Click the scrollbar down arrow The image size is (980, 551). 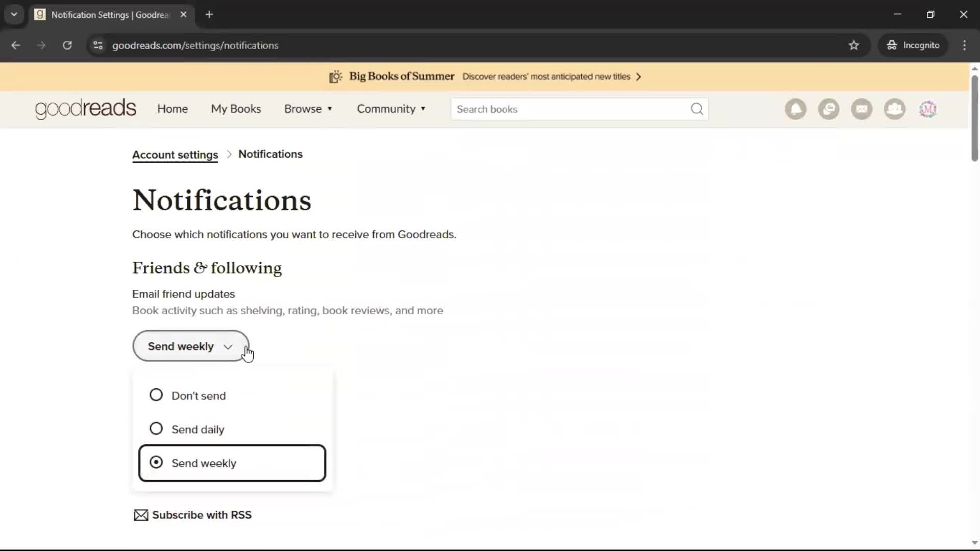974,543
